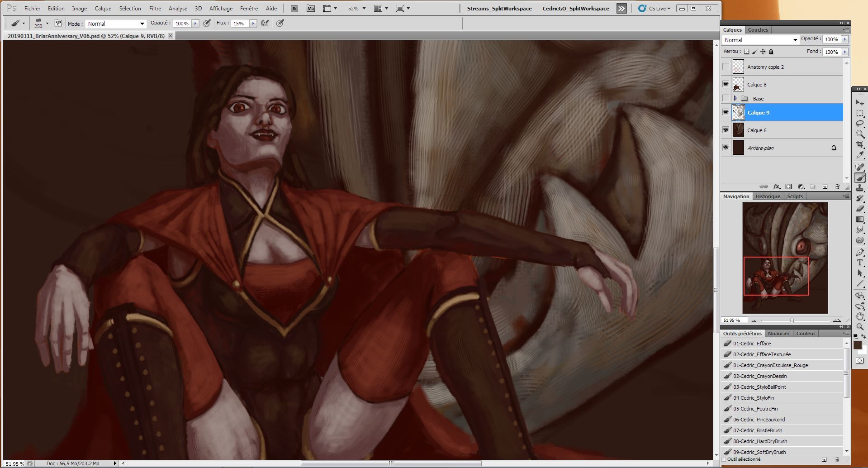Show the Anatomy copie 2 layer
Viewport: 868px width, 468px height.
(x=726, y=67)
